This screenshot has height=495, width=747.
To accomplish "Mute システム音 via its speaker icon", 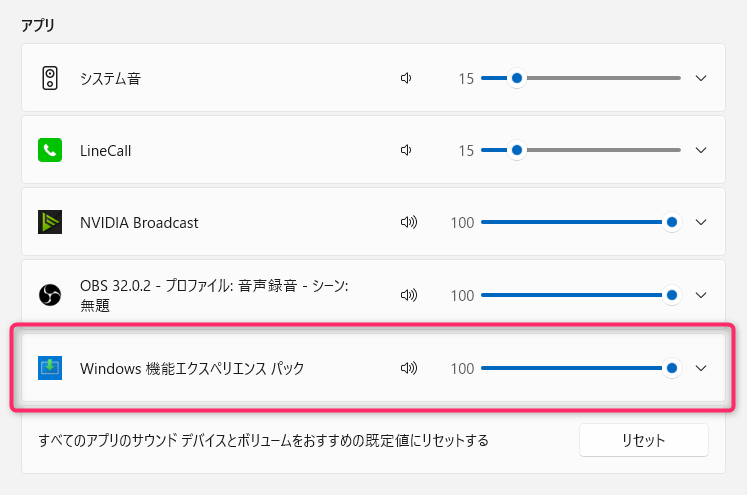I will (406, 78).
